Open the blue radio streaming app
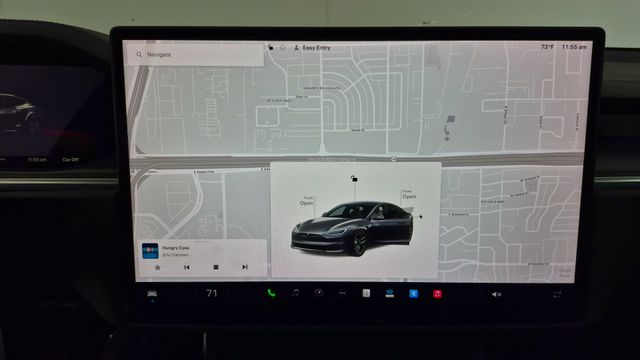 390,293
